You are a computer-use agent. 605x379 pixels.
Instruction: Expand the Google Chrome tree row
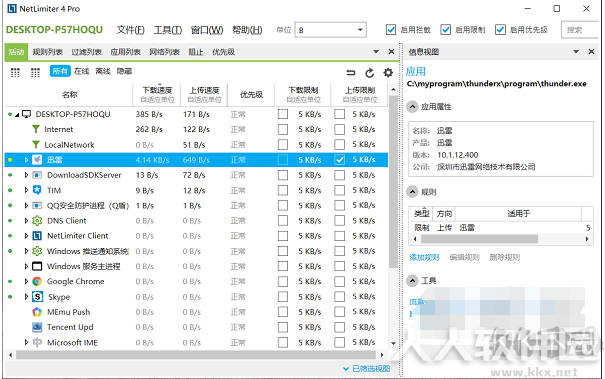[x=26, y=281]
